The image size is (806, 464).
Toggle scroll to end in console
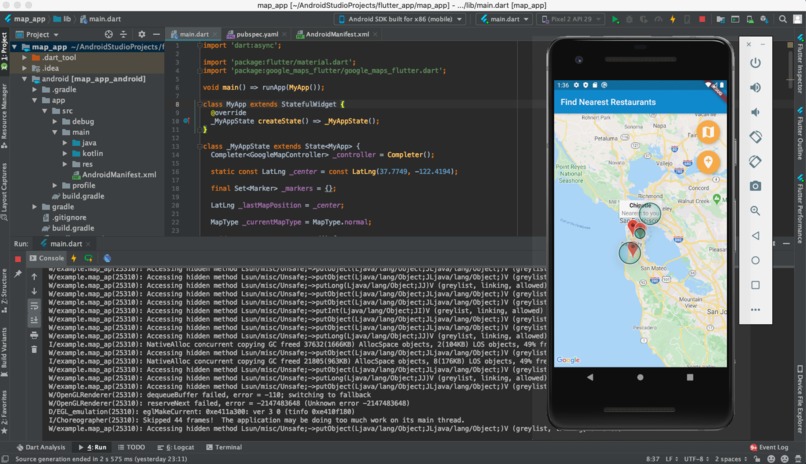34,320
